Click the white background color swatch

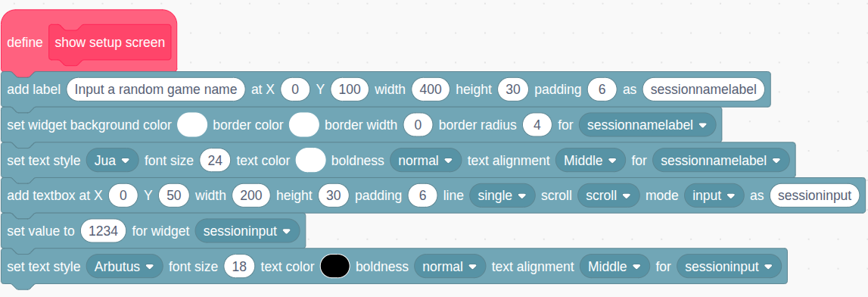pos(192,125)
